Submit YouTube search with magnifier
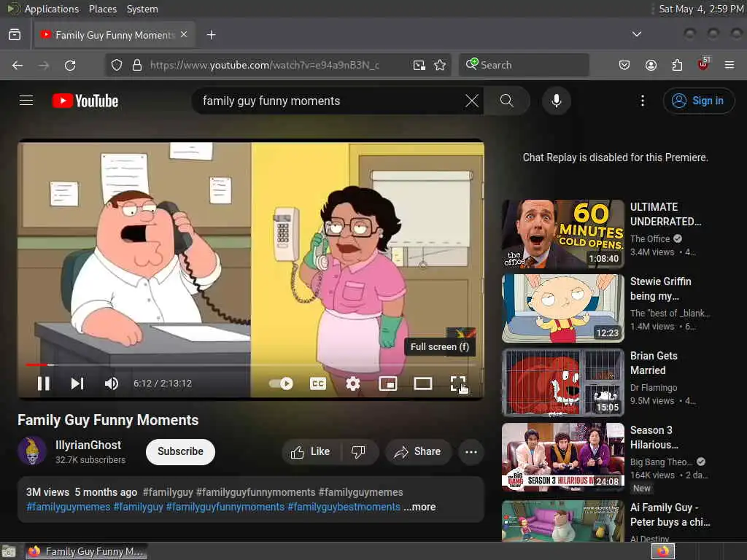Screen dimensions: 747x560 pos(507,101)
